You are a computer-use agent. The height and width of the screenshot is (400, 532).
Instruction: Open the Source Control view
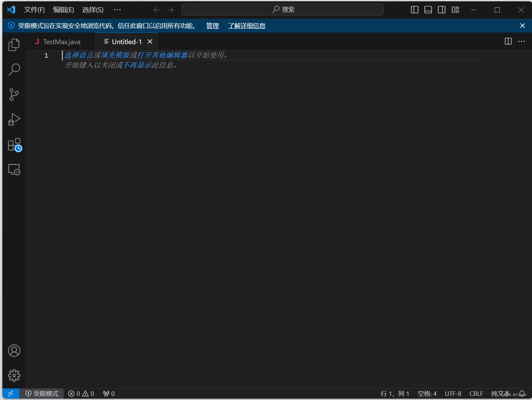tap(14, 94)
